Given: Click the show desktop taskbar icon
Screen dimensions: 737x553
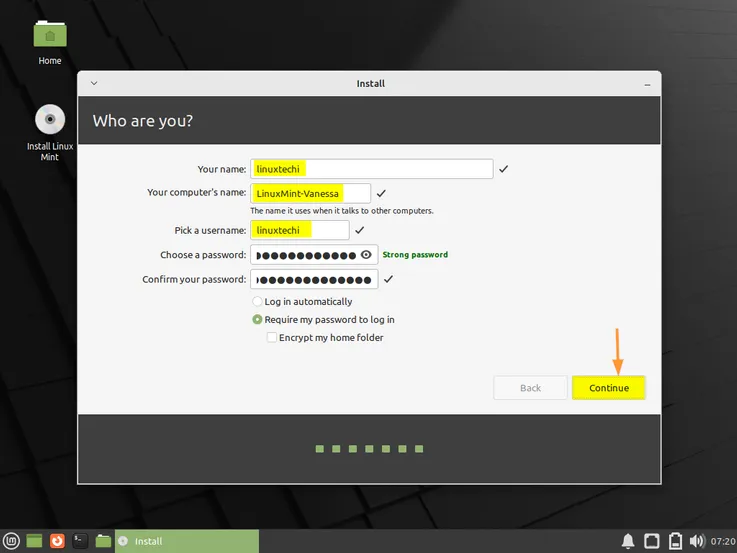Looking at the screenshot, I should click(x=34, y=541).
